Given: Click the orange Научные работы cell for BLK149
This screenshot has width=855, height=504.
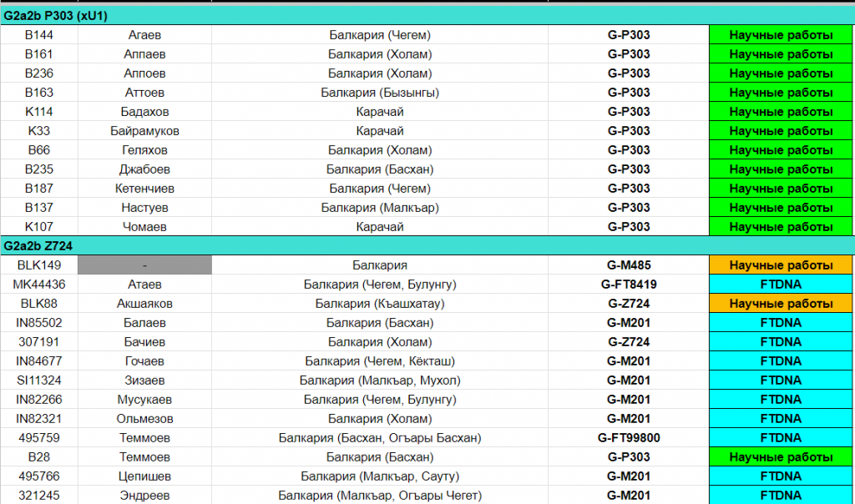Looking at the screenshot, I should click(x=781, y=265).
